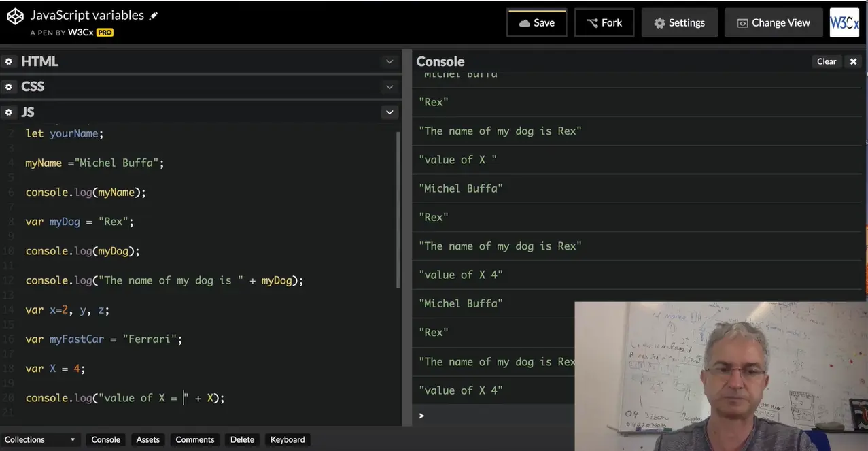The height and width of the screenshot is (451, 868).
Task: Click code line console.log(myDog);
Action: (x=83, y=250)
